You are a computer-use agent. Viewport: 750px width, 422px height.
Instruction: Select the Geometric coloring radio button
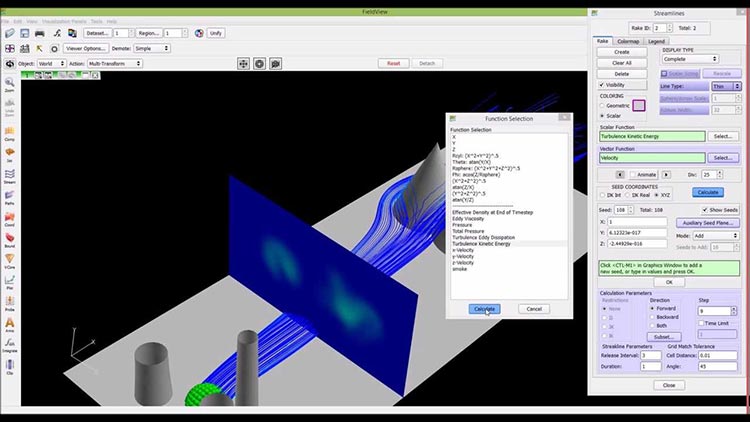[x=602, y=106]
